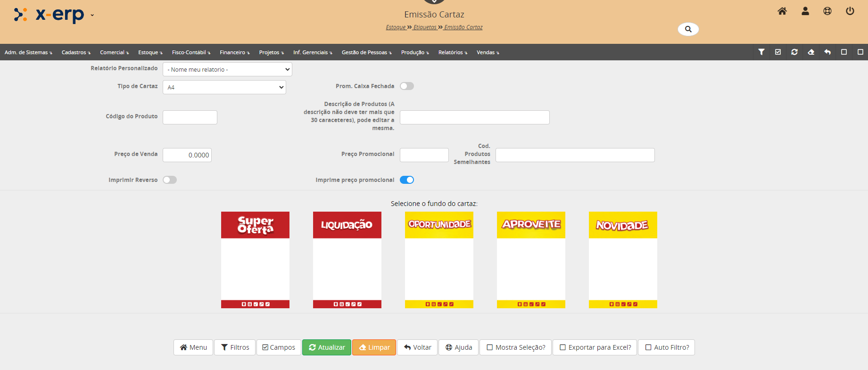The height and width of the screenshot is (370, 868).
Task: Click the funnel filter icon in toolbar
Action: [761, 52]
